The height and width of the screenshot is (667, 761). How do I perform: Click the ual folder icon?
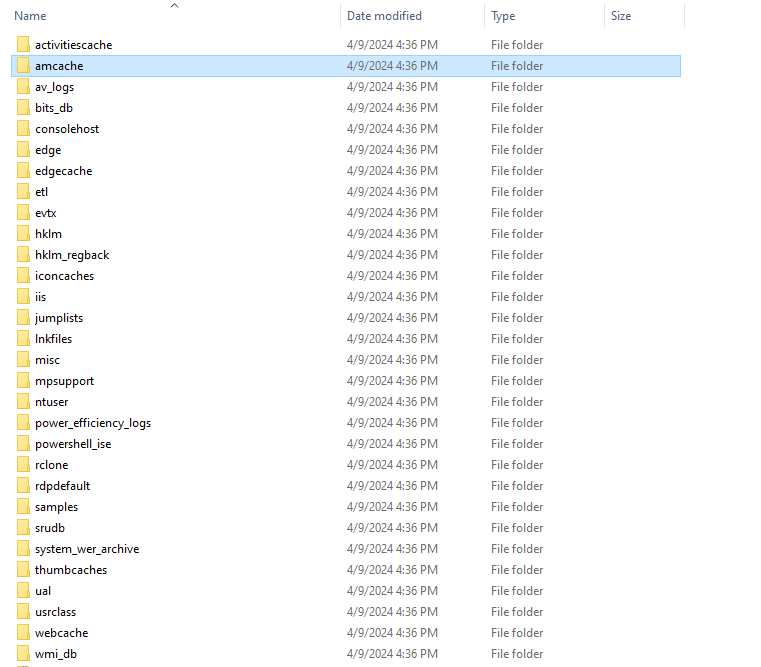(23, 590)
